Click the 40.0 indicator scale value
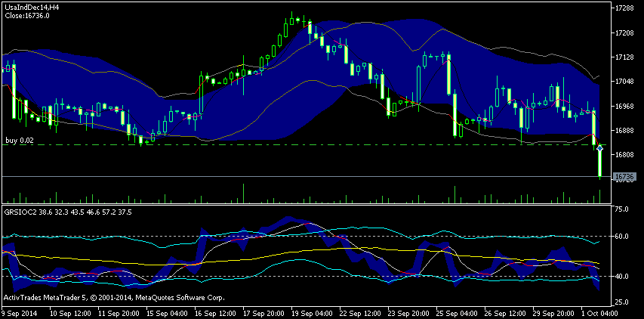Screen dimensions: 644x319 click(x=624, y=276)
